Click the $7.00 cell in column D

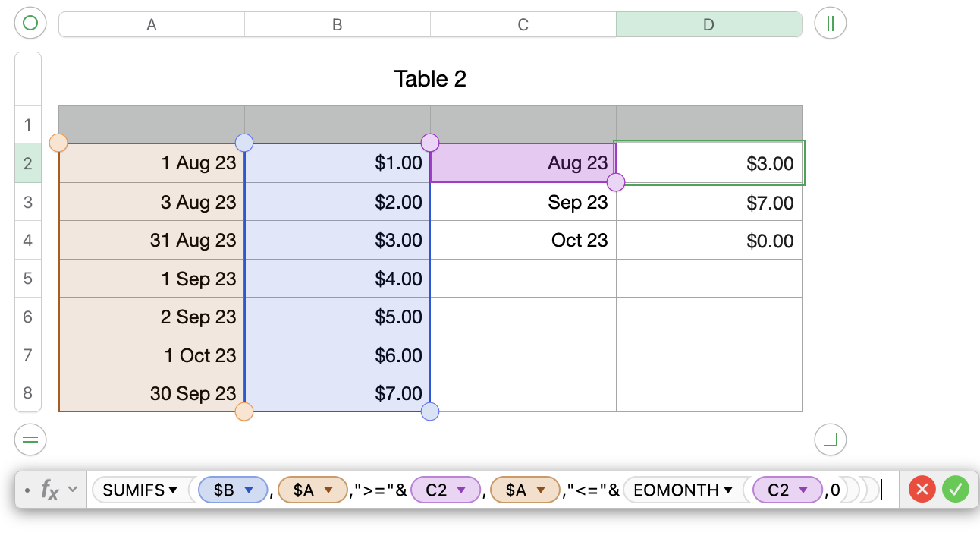[x=708, y=203]
